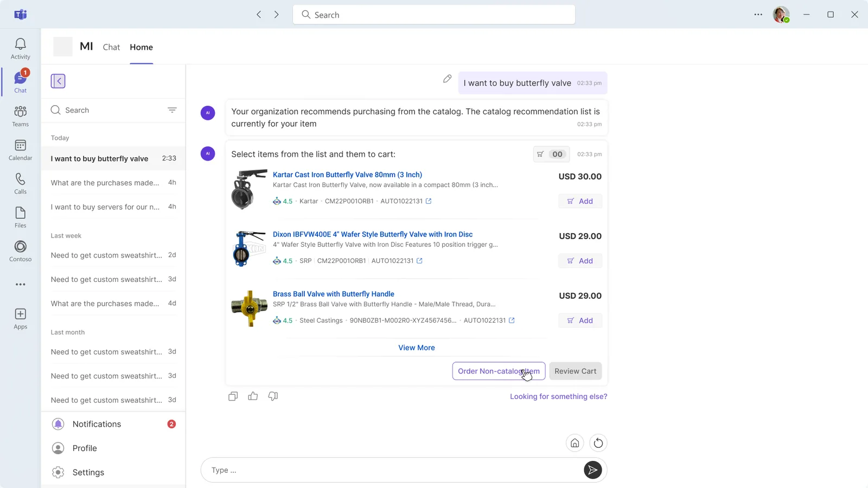
Task: Open Chat in the left rail
Action: click(20, 82)
